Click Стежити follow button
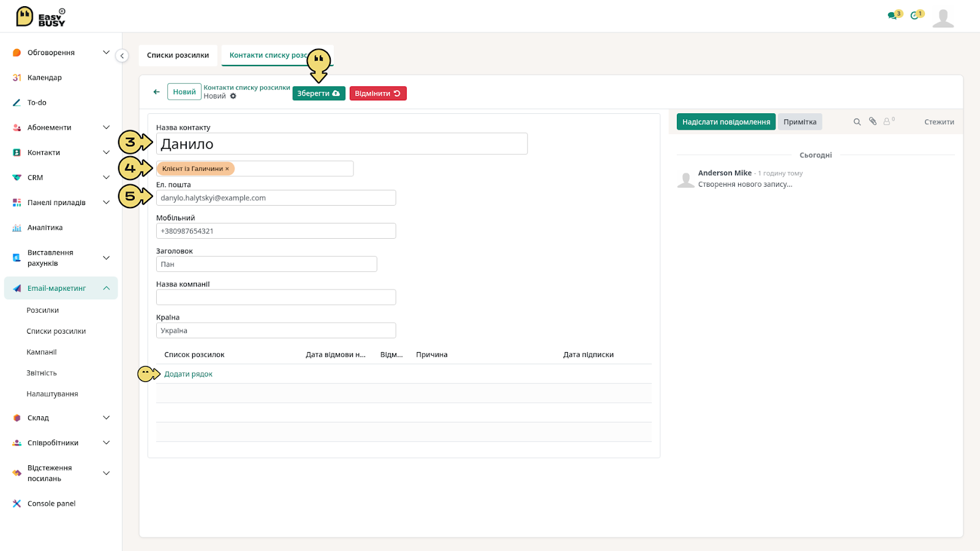Screen dimensions: 980x551 pos(939,122)
